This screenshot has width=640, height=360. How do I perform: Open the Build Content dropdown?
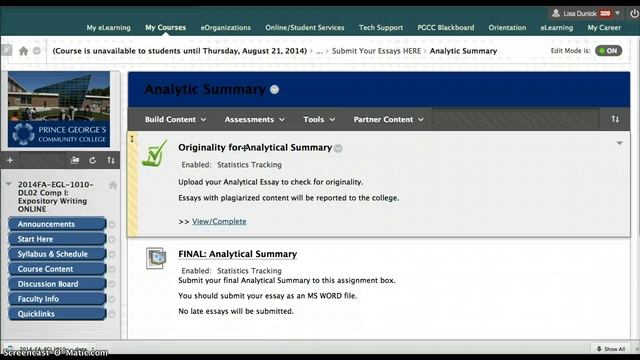(x=176, y=119)
